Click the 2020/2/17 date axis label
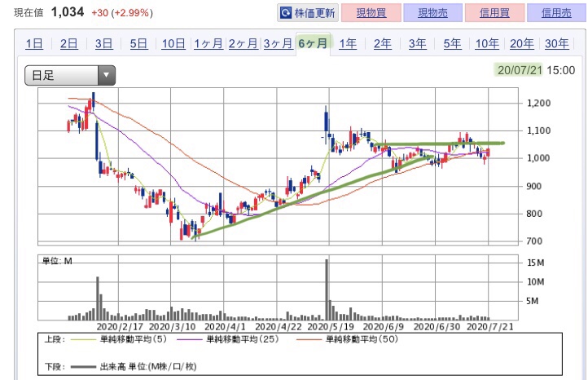This screenshot has width=588, height=380. 120,327
